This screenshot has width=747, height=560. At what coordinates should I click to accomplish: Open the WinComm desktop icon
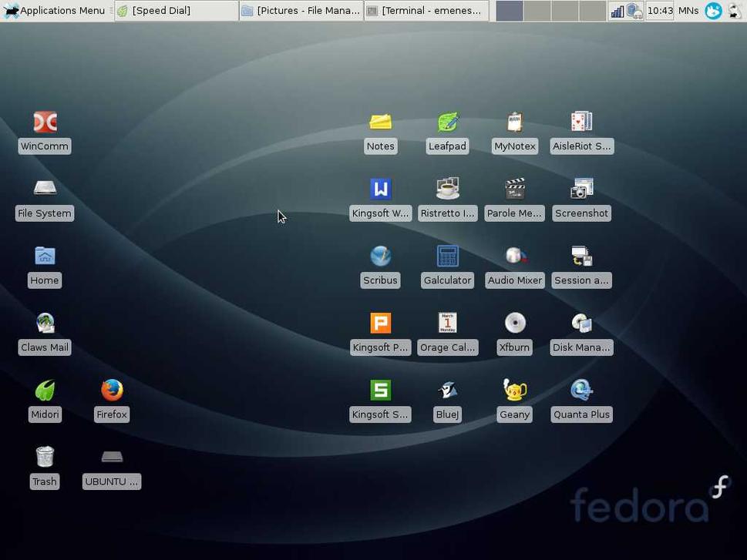coord(45,122)
